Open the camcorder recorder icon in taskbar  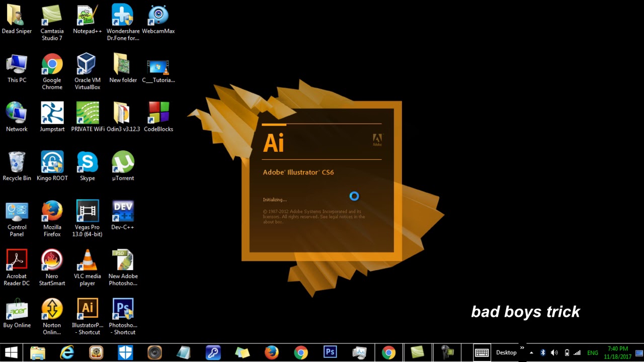[447, 352]
